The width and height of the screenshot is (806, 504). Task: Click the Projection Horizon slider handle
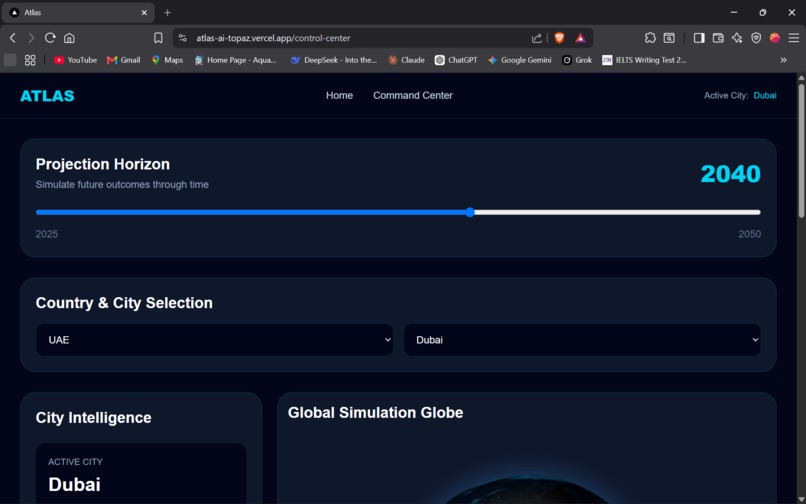[x=470, y=212]
